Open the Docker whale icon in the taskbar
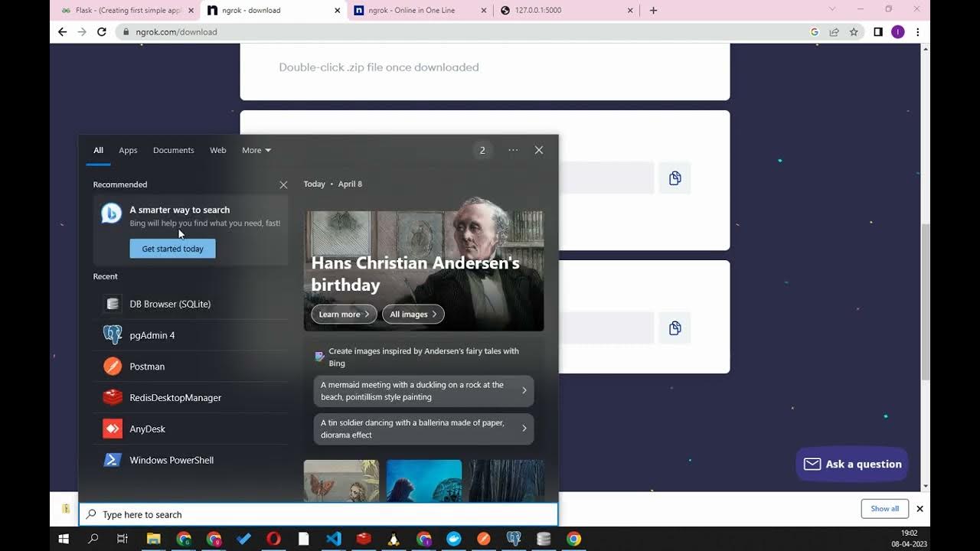Screen dimensions: 980x551 (454, 539)
